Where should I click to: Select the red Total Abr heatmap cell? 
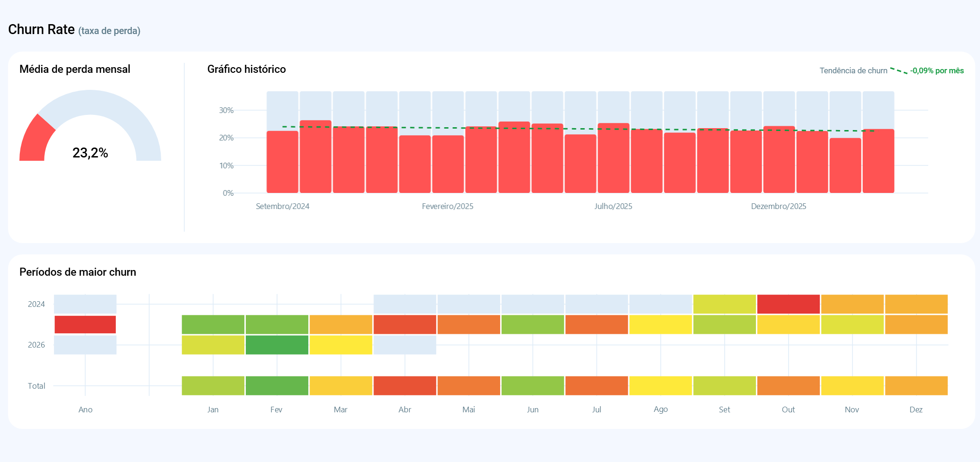click(405, 386)
